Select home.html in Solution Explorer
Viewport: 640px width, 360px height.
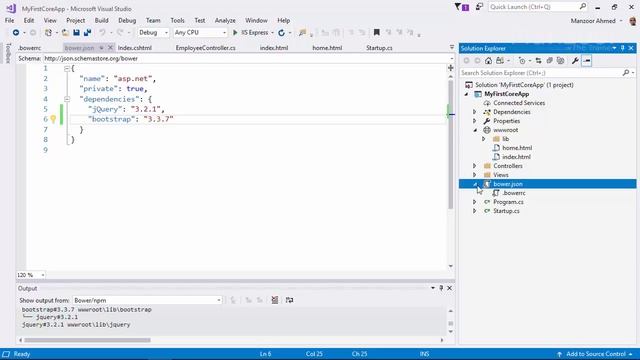[517, 148]
